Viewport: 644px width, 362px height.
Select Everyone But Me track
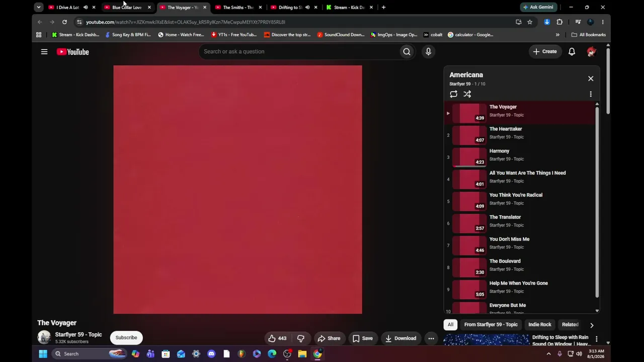520,307
